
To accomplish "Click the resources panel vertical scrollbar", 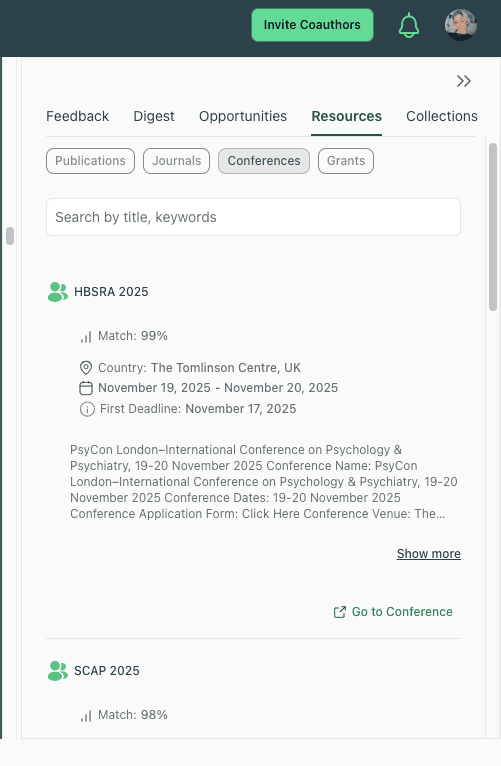I will [493, 227].
